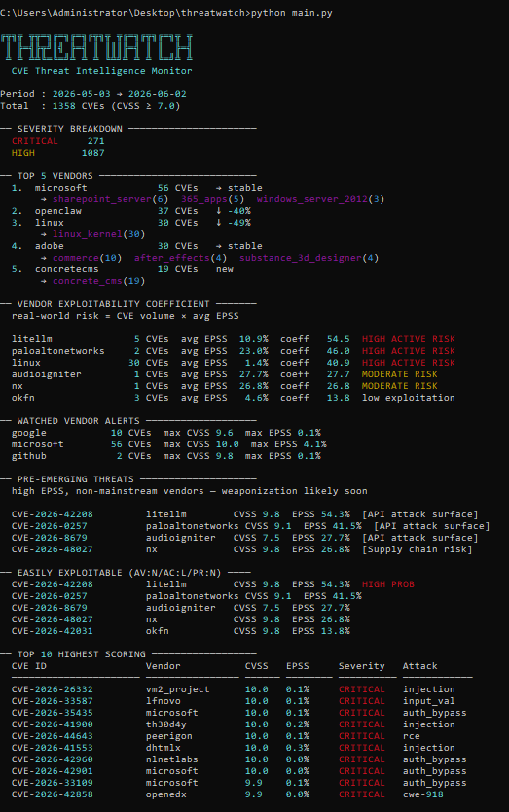Click CVE-2026-0257 in pre-emerging threats
Screen dimensions: 509x812
[50, 526]
